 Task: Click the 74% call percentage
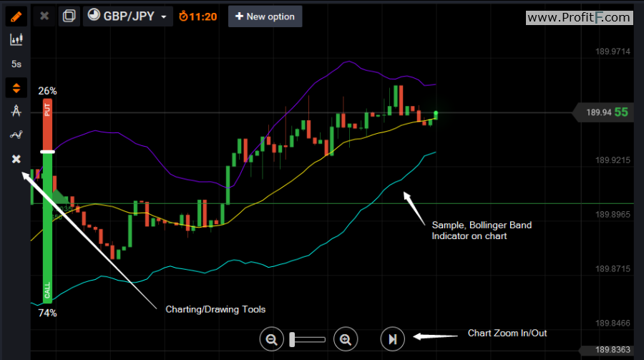click(48, 313)
